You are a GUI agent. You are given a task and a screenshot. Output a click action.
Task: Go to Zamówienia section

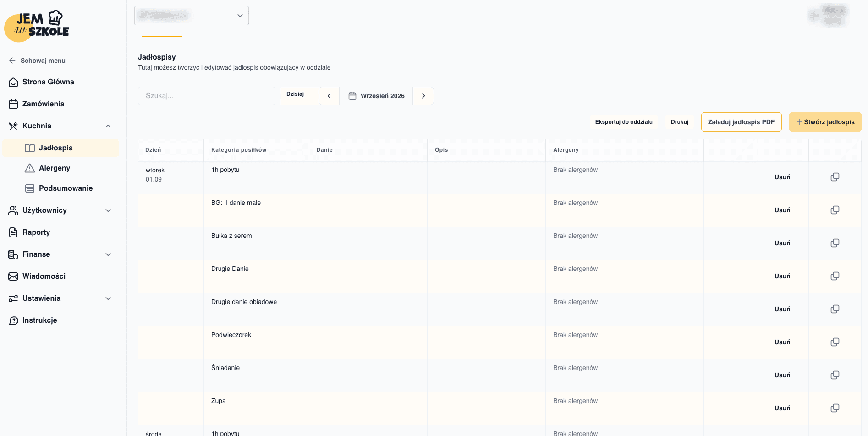[44, 104]
